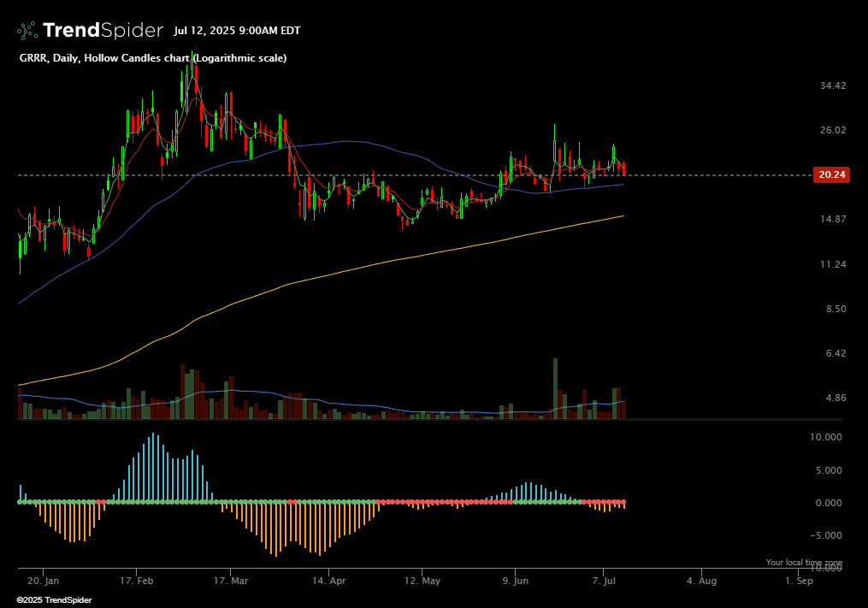Click the Jul 12, 2025 9:00AM EDT timestamp
The width and height of the screenshot is (868, 608).
[x=237, y=31]
